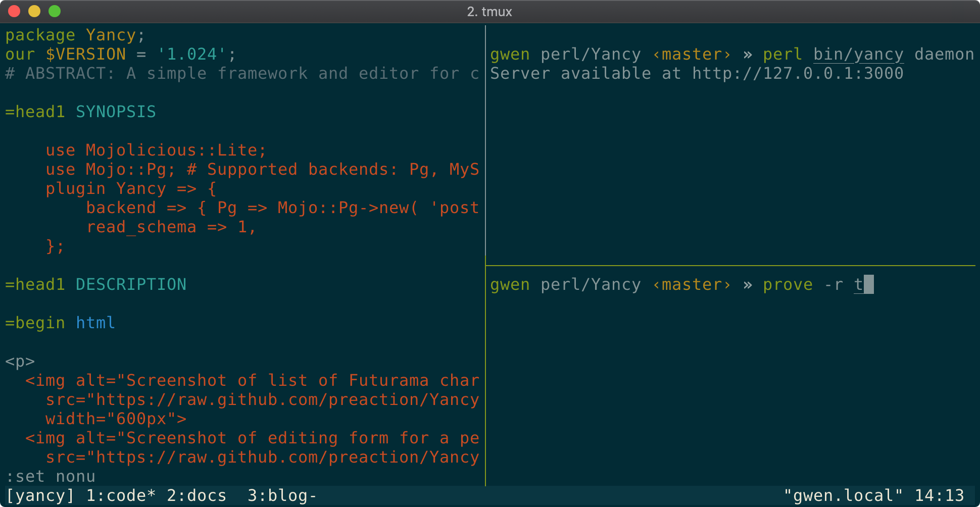
Task: Click '‹master›' branch in the top-right prompt
Action: coord(692,54)
